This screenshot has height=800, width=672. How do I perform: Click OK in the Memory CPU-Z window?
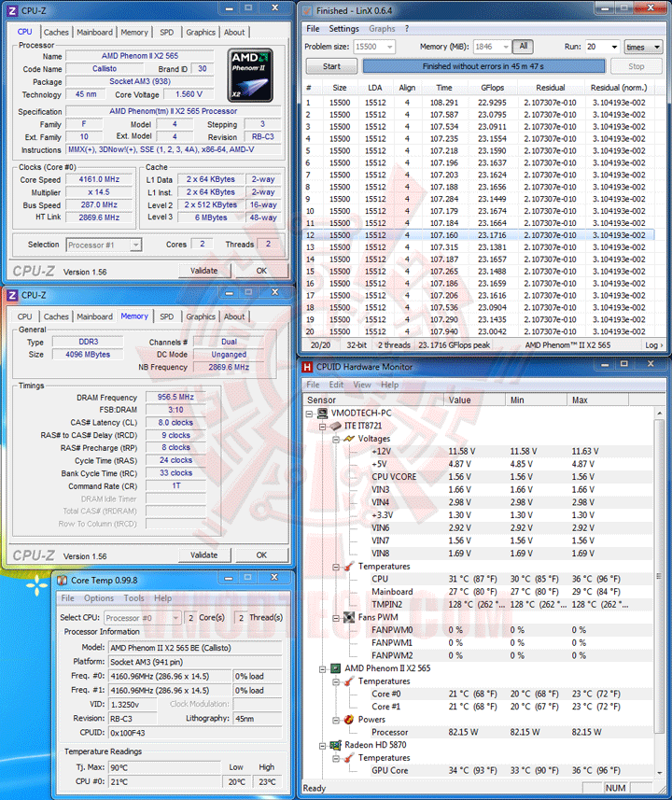click(x=261, y=555)
